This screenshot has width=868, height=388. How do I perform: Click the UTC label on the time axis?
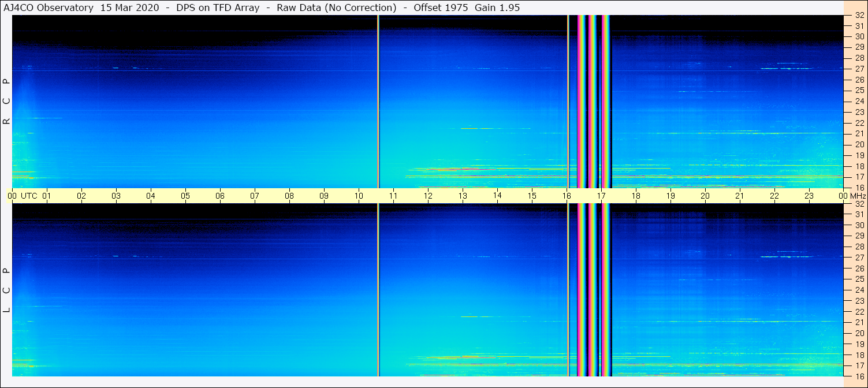click(29, 196)
